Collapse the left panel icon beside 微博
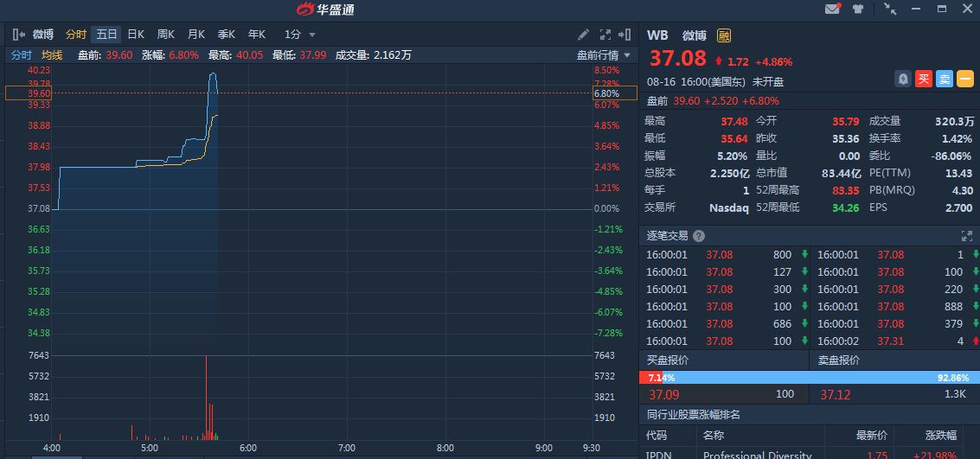The image size is (980, 459). tap(18, 35)
